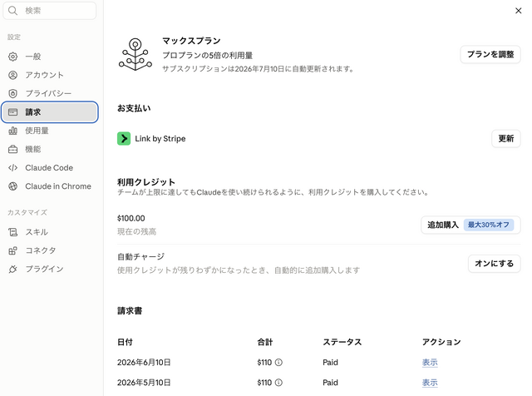The width and height of the screenshot is (532, 396).
Task: Click the toolbox icon beside 機能
Action: [x=13, y=149]
